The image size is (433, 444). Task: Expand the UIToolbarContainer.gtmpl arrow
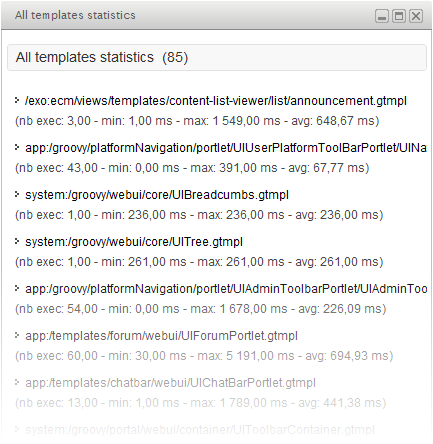(17, 429)
